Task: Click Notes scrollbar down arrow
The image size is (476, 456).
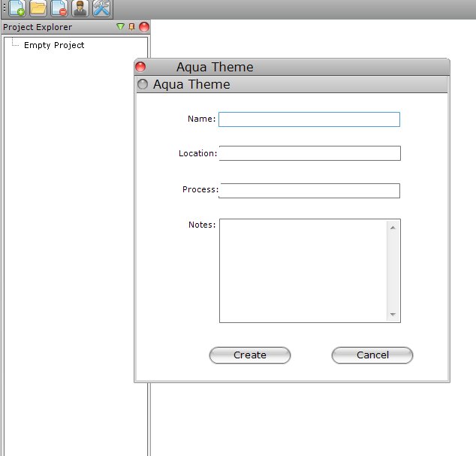Action: 393,315
